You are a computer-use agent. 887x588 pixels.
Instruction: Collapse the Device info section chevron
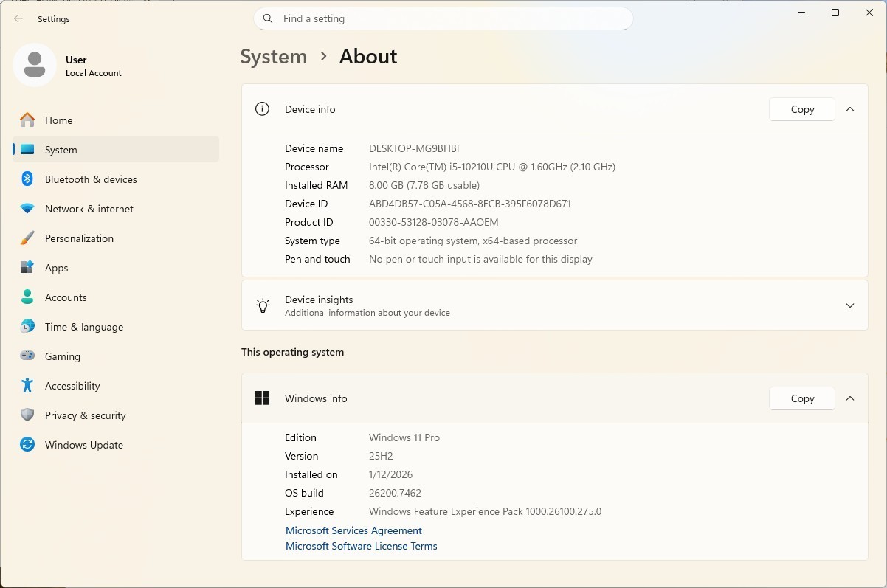(850, 109)
